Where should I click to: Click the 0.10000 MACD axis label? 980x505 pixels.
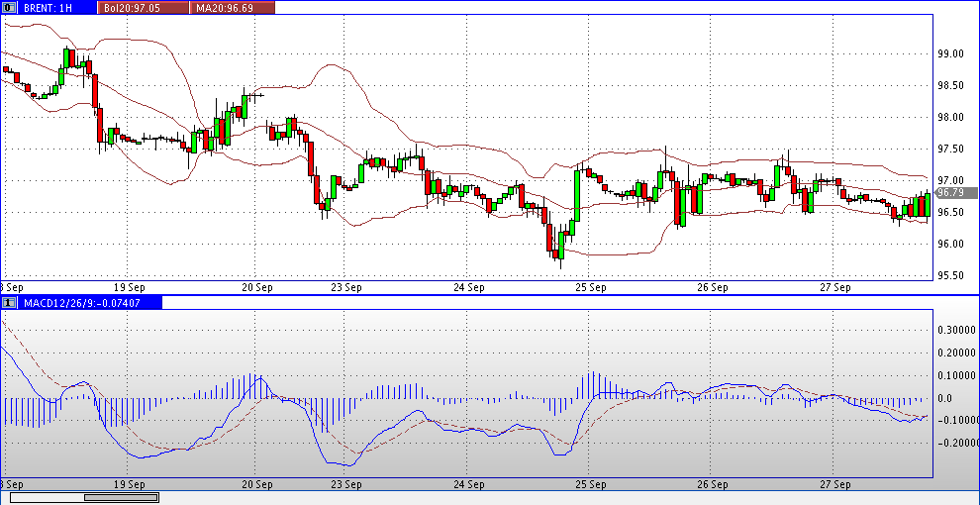[958, 375]
